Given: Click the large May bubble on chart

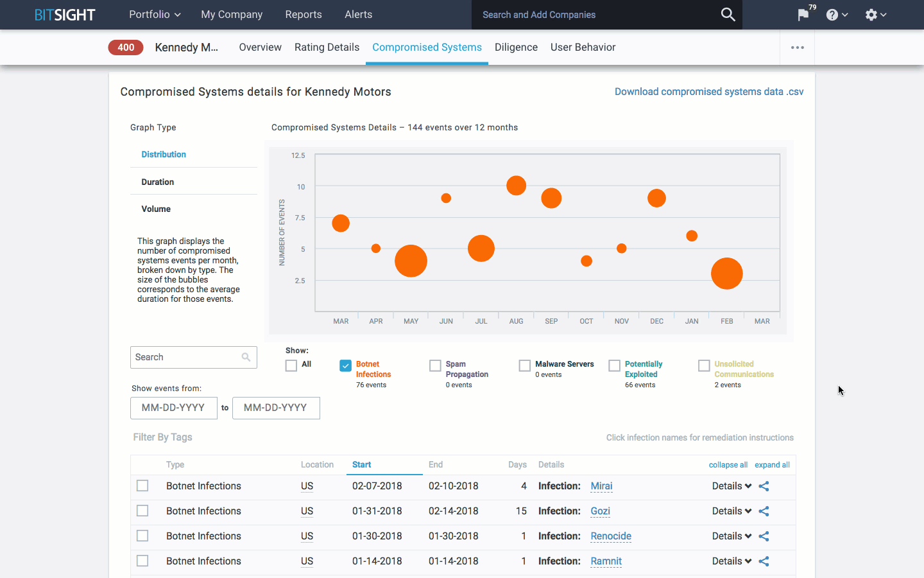Looking at the screenshot, I should click(x=411, y=261).
